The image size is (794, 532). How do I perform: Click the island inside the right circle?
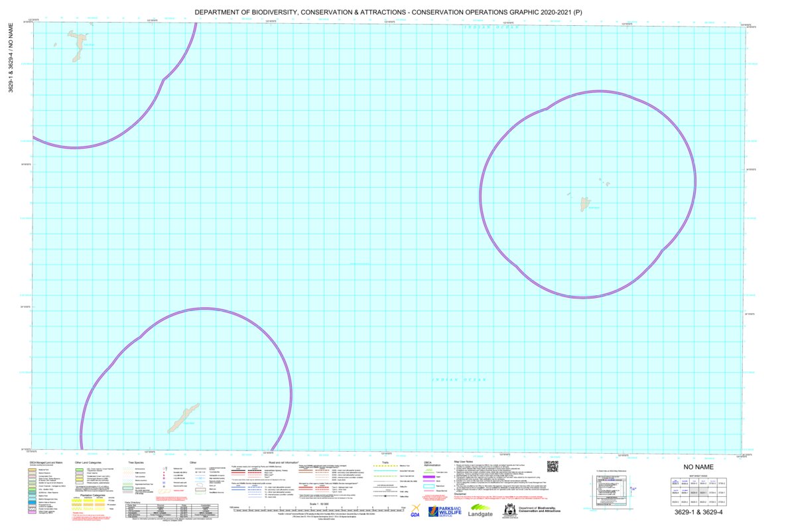pos(585,204)
